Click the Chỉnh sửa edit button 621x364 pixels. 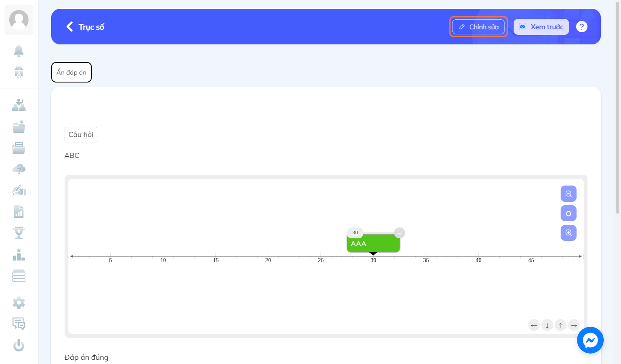click(478, 27)
